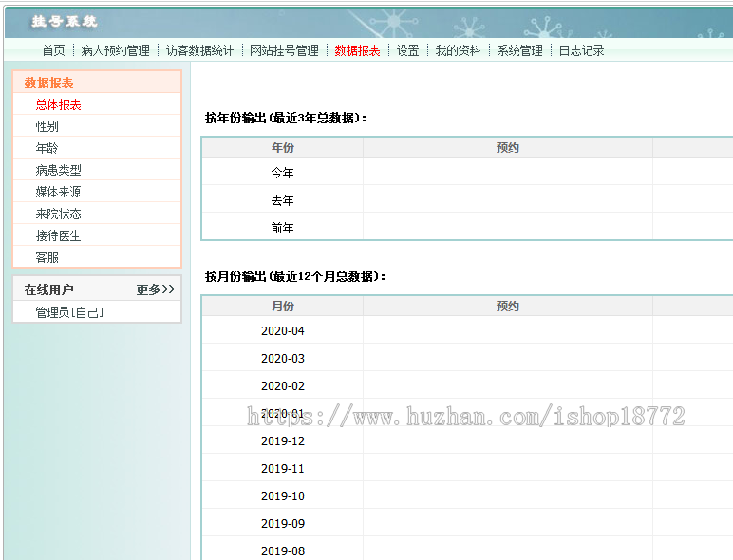Viewport: 733px width, 560px height.
Task: Open the 首页 menu item
Action: coord(53,50)
